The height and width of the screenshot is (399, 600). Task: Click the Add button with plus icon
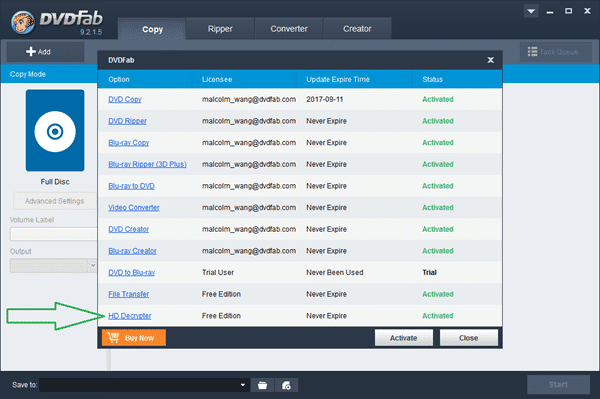[x=45, y=52]
